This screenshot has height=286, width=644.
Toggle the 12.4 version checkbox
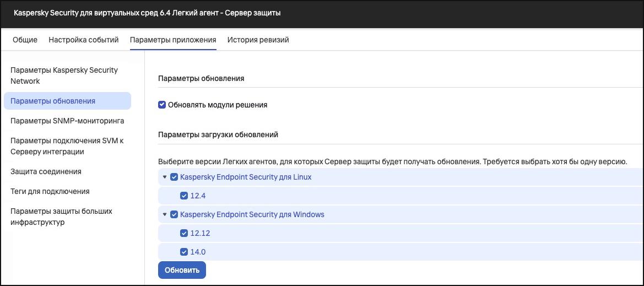[x=184, y=196]
